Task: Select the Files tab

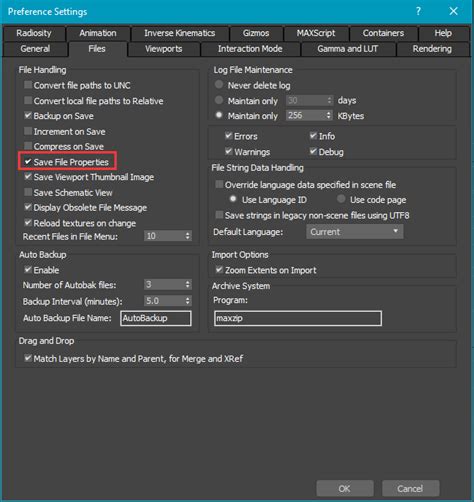Action: tap(97, 49)
